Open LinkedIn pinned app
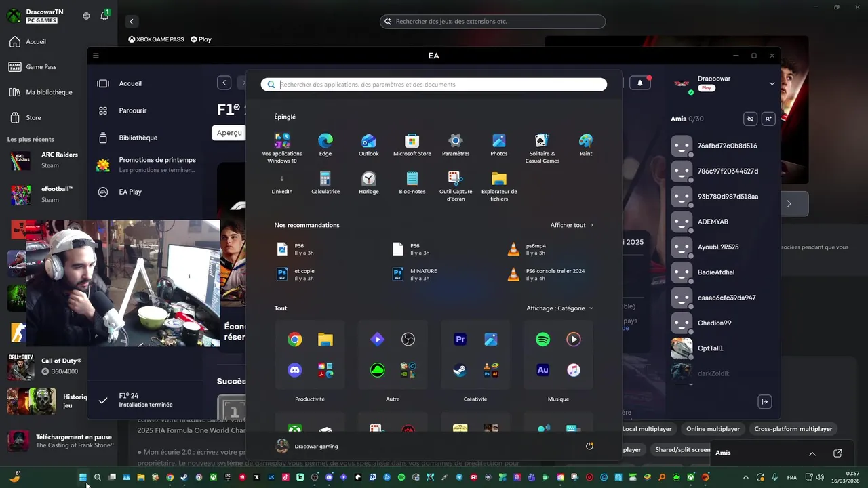This screenshot has width=868, height=488. [x=282, y=183]
